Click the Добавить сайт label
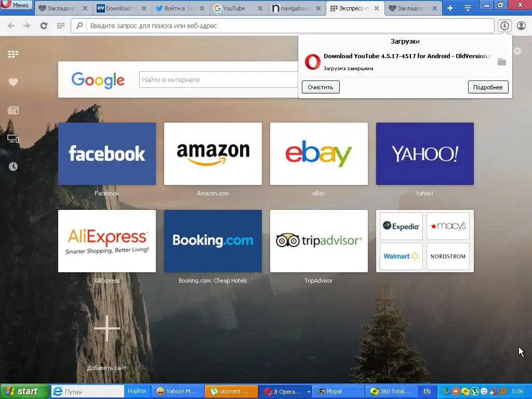Image resolution: width=532 pixels, height=399 pixels. click(x=107, y=368)
